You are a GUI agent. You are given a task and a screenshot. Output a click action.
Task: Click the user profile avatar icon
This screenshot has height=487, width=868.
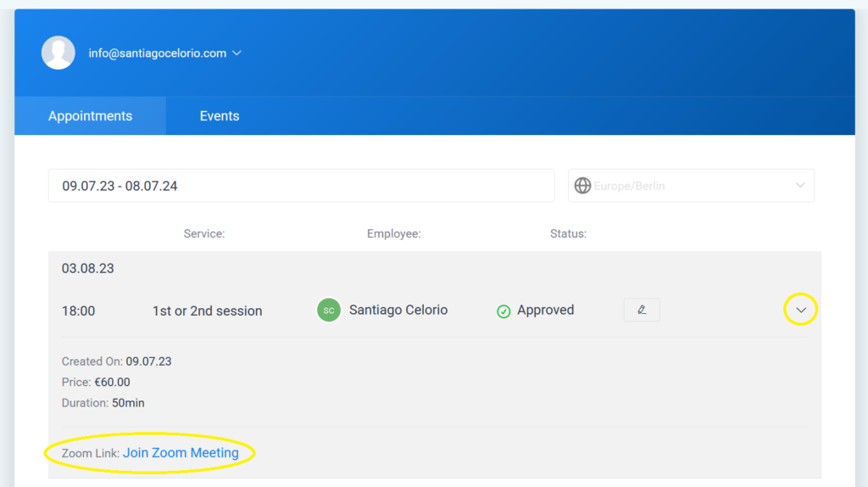pyautogui.click(x=58, y=53)
